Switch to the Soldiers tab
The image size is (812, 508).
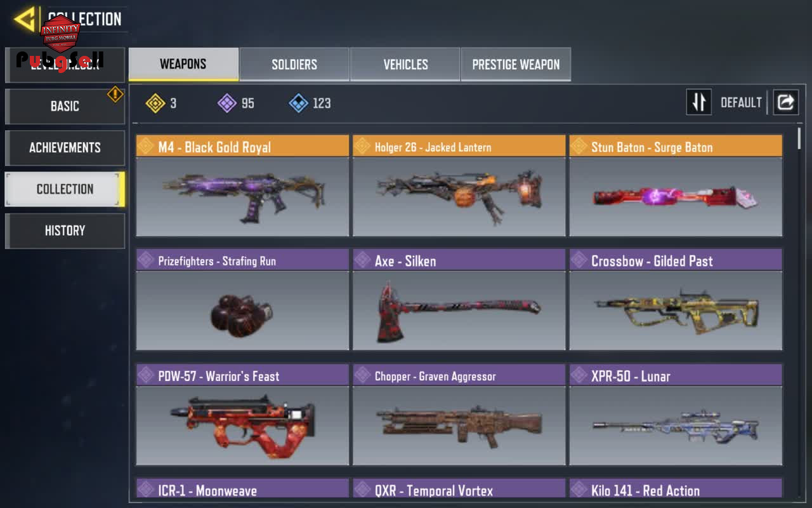click(x=294, y=64)
